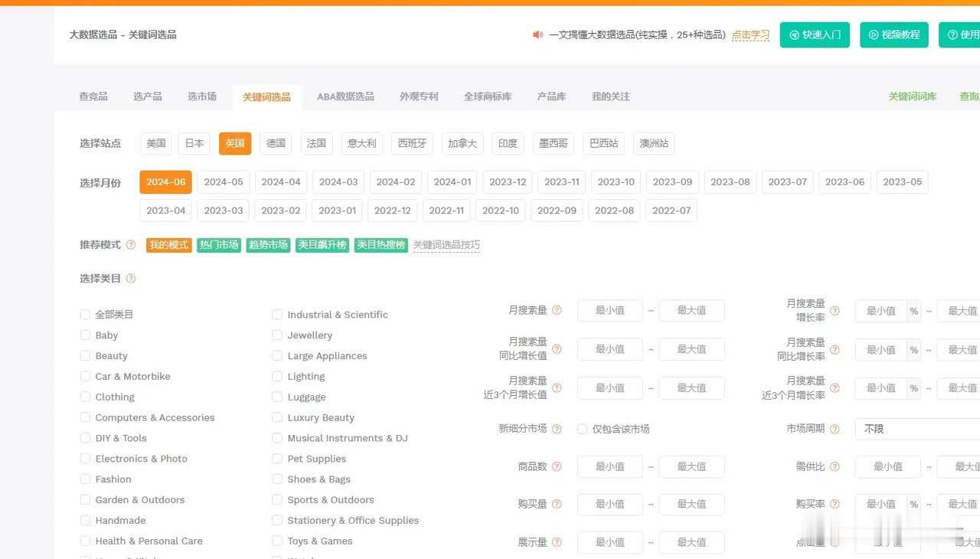Open the 关键词选品技巧 link
Screen dimensions: 980x559
click(x=446, y=245)
